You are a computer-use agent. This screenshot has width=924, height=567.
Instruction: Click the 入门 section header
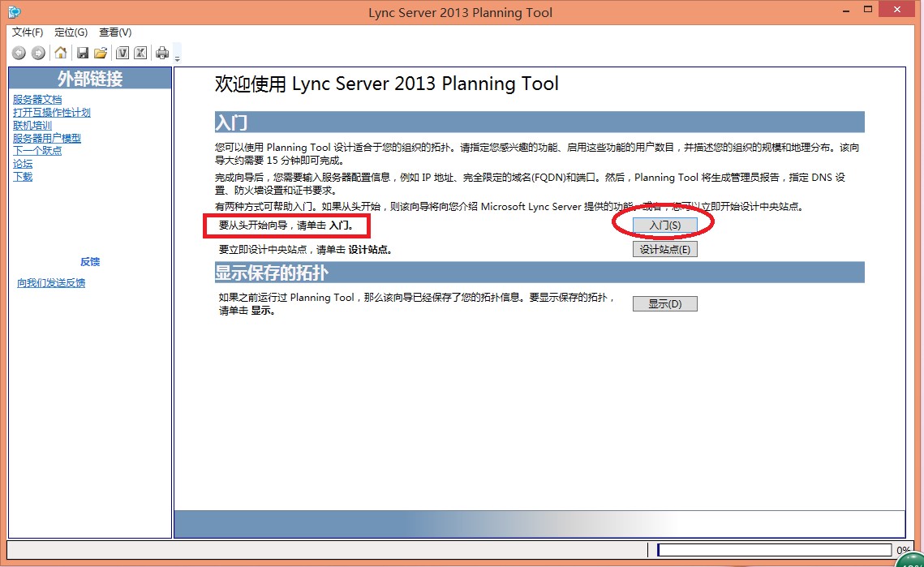click(x=539, y=122)
